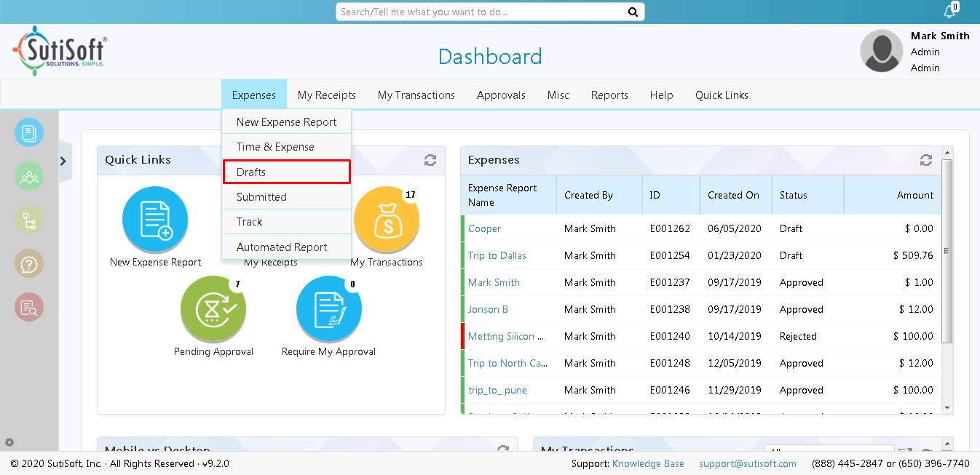
Task: Open the My Transactions money bag icon
Action: click(386, 219)
